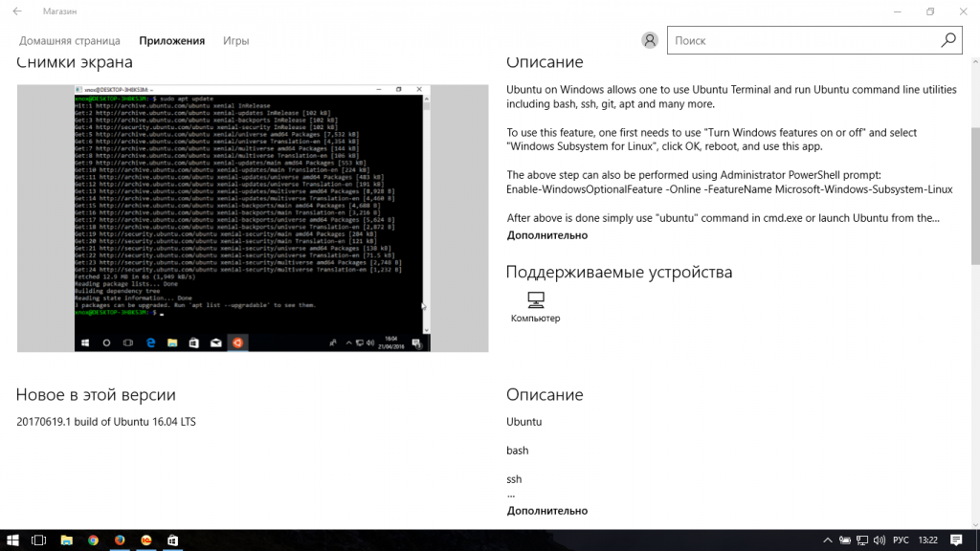Click the ssh entry in the features list
Viewport: 980px width, 551px height.
tap(514, 479)
